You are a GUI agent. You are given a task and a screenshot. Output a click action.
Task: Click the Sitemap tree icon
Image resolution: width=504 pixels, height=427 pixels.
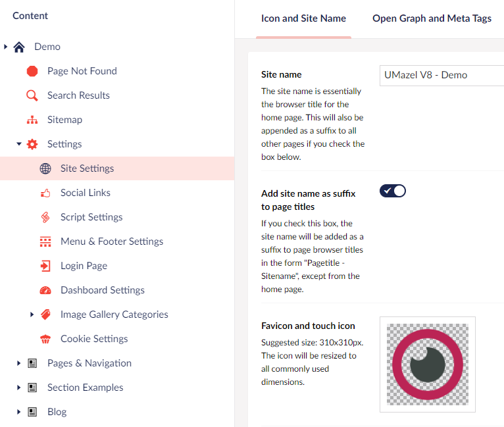(32, 120)
